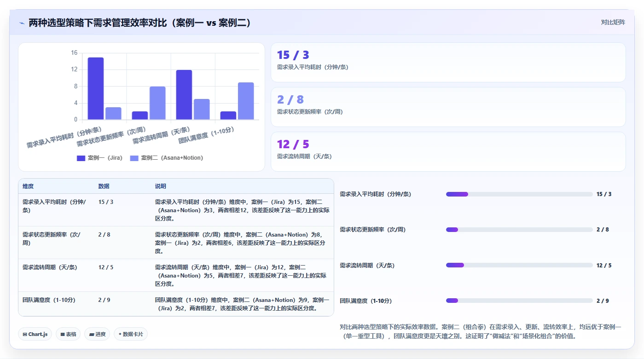This screenshot has height=359, width=644.
Task: Click the 需求状态更新频率 x-axis label on chart
Action: coord(111,136)
